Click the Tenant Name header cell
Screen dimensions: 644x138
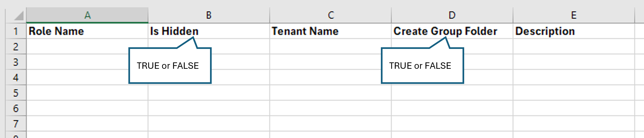331,31
